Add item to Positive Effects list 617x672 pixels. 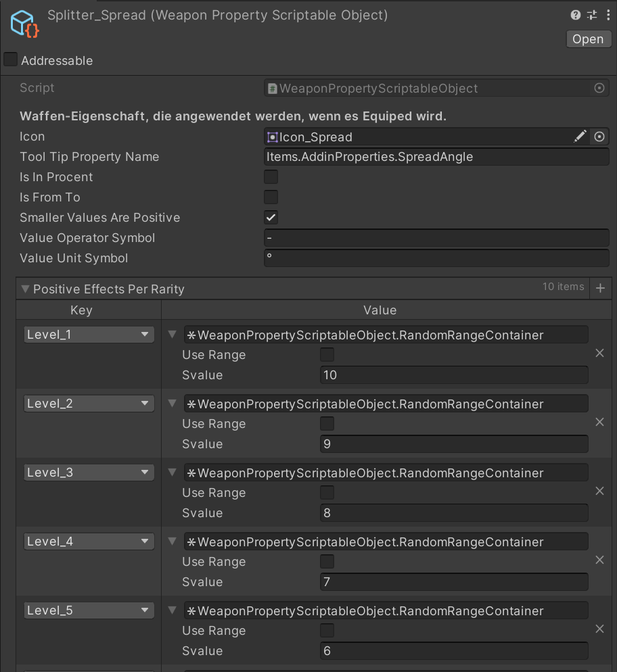pos(600,289)
